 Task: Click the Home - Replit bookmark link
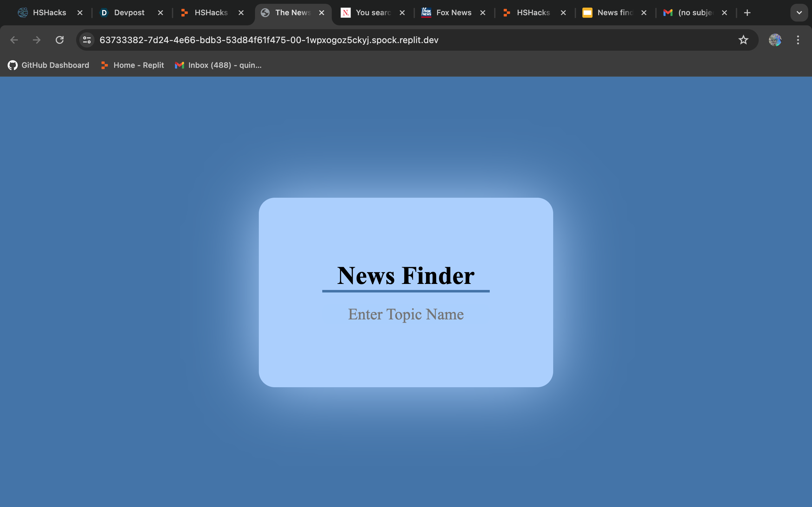click(x=138, y=65)
